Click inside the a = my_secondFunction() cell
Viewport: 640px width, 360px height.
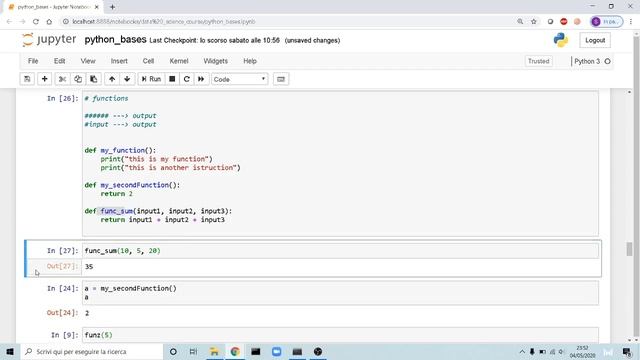tap(340, 293)
